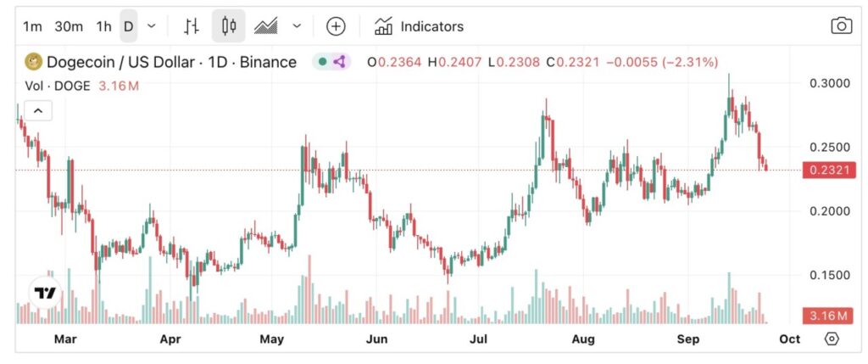Select the 1h timeframe
This screenshot has width=868, height=364.
pos(103,26)
